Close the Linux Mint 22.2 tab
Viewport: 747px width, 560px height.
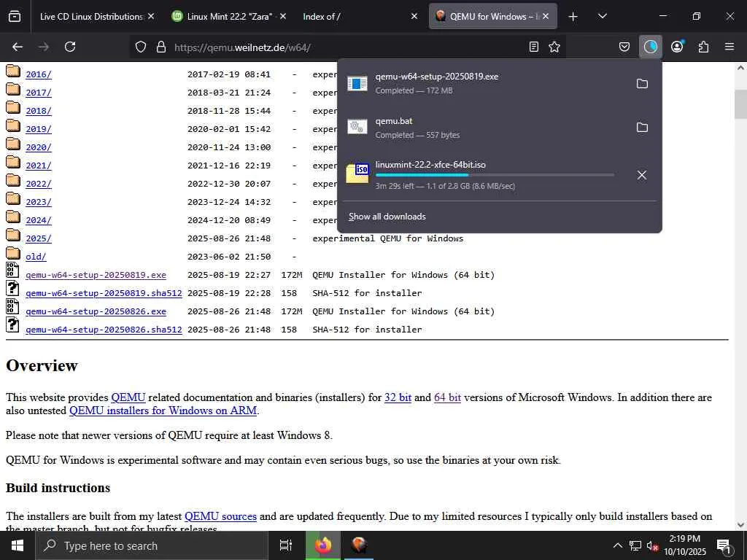point(282,16)
